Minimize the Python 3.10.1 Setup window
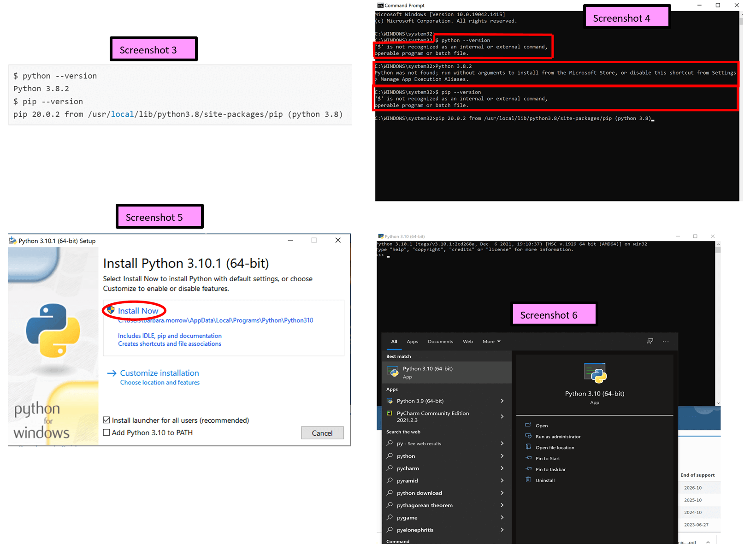The width and height of the screenshot is (756, 544). (290, 240)
